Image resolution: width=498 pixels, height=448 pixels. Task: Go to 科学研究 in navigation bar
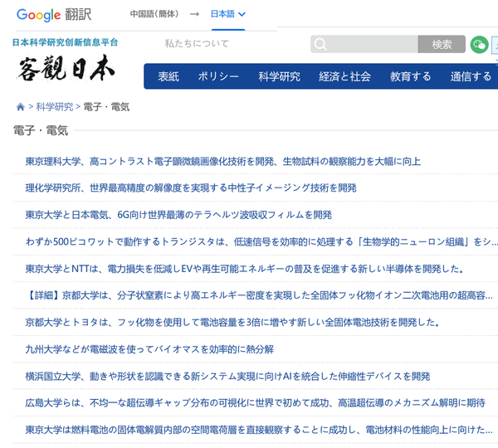279,76
